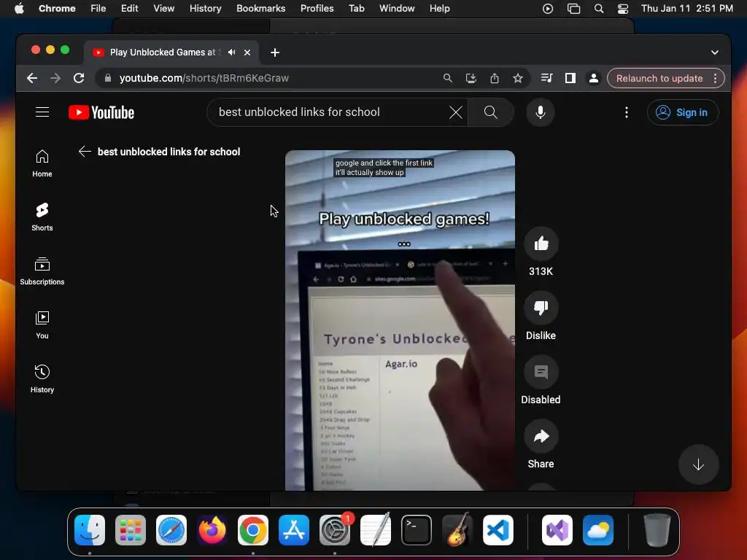This screenshot has width=747, height=560.
Task: Open the You sidebar section
Action: click(x=42, y=324)
